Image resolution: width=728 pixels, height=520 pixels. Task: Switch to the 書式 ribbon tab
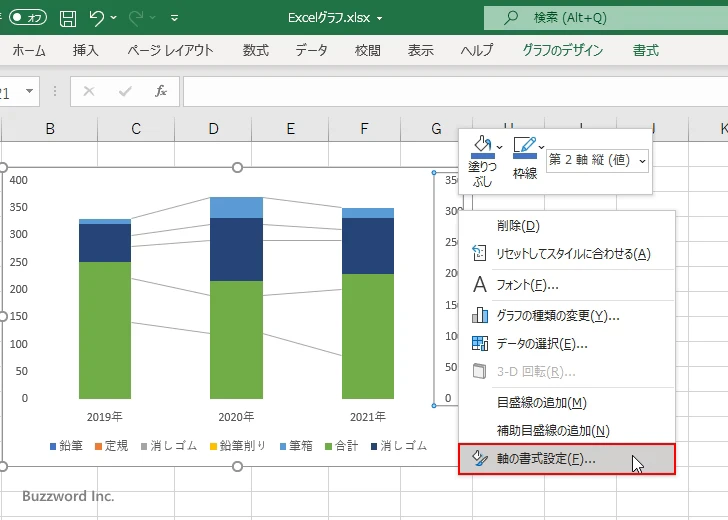tap(645, 50)
